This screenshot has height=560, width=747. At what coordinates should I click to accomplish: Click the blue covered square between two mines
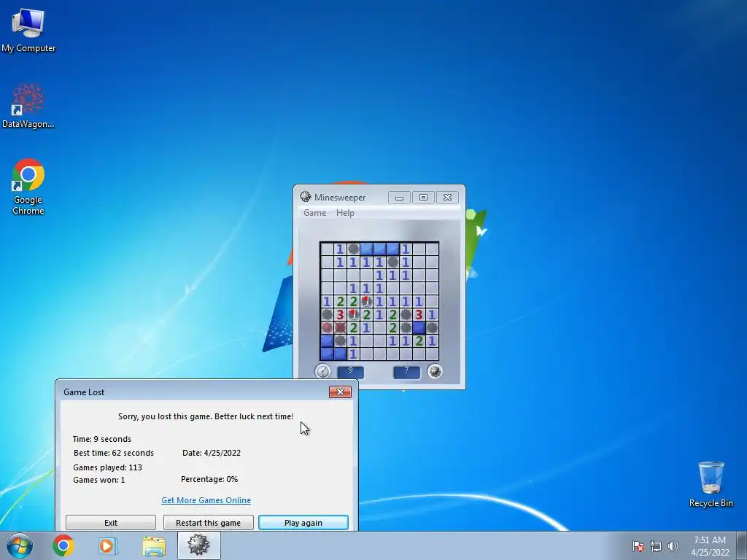(x=419, y=327)
